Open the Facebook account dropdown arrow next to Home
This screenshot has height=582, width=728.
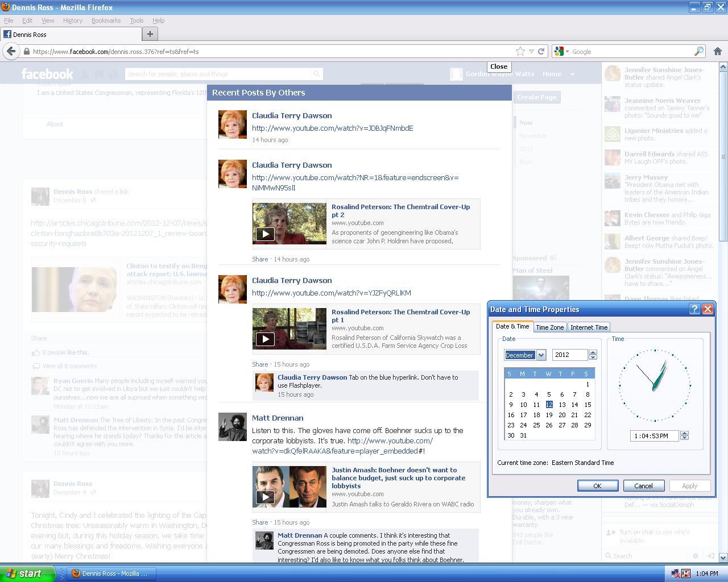[x=572, y=74]
